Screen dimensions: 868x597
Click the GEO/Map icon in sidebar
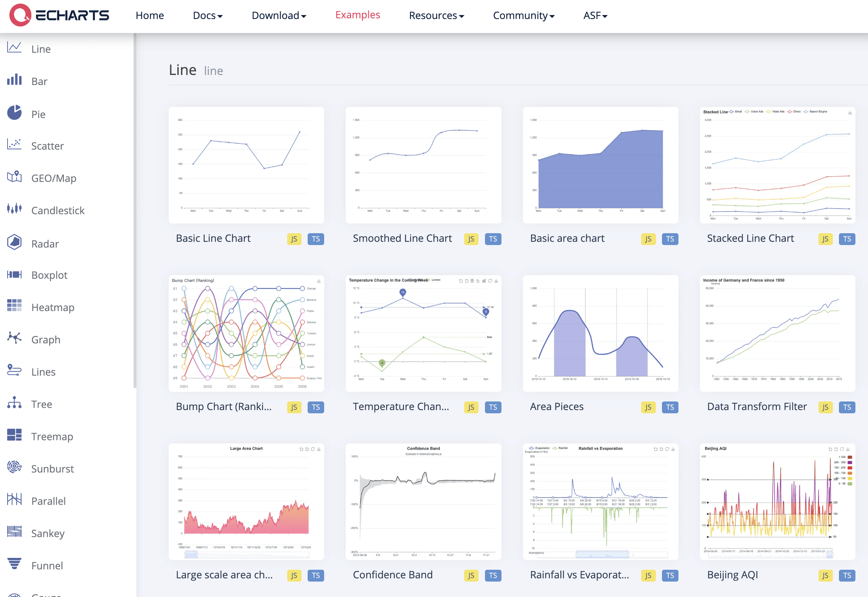14,177
